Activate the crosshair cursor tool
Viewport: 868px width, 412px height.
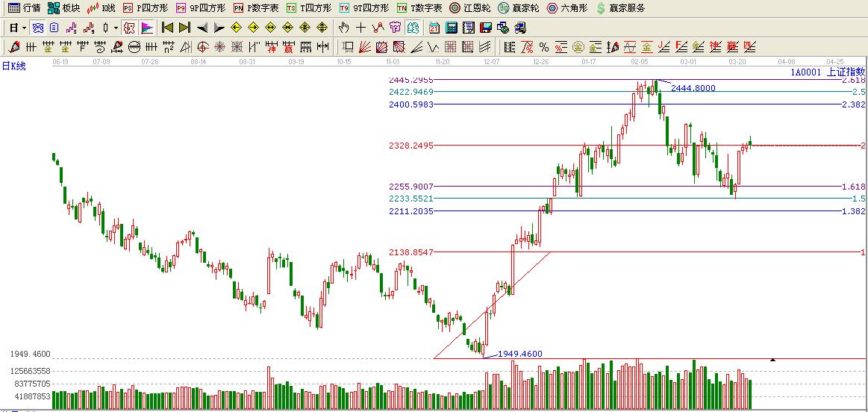pos(360,28)
